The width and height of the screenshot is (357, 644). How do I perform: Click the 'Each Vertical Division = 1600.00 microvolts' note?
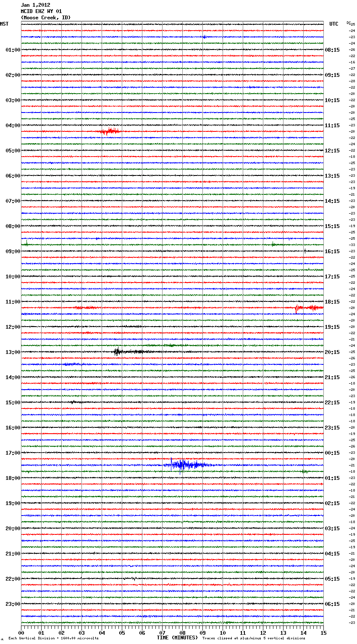click(53, 638)
